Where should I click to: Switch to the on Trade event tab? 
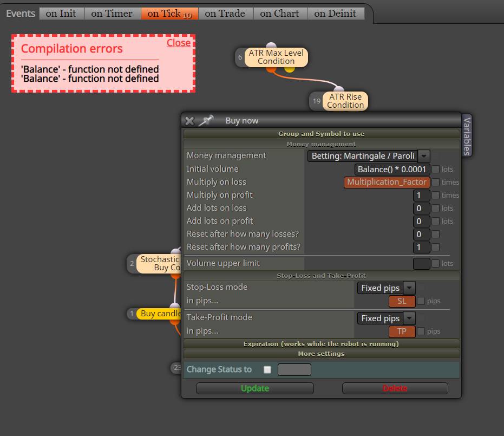[225, 14]
